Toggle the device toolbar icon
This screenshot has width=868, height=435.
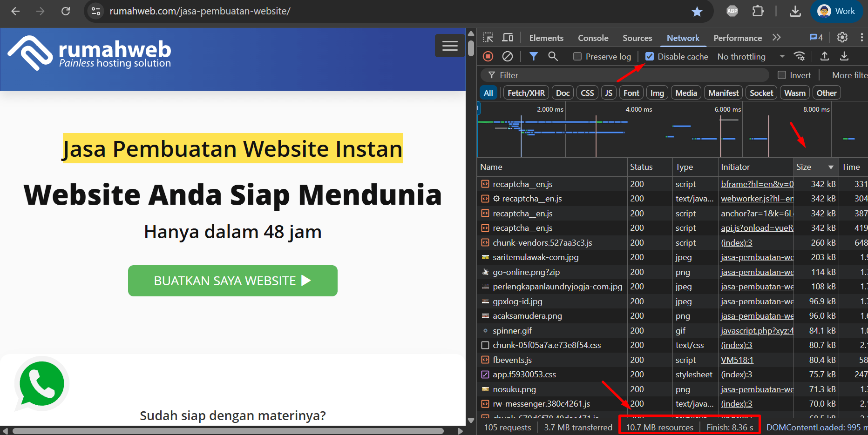point(508,38)
